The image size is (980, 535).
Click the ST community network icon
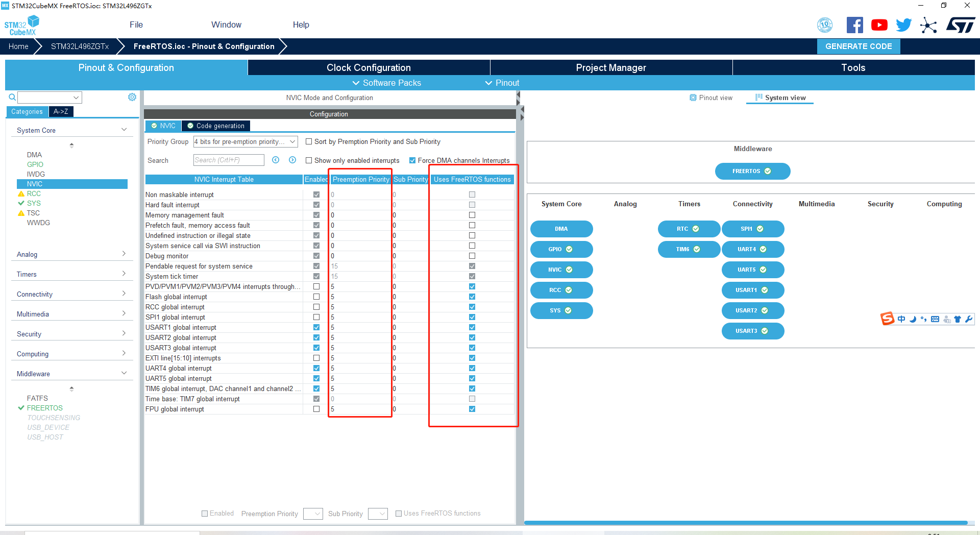click(x=928, y=25)
